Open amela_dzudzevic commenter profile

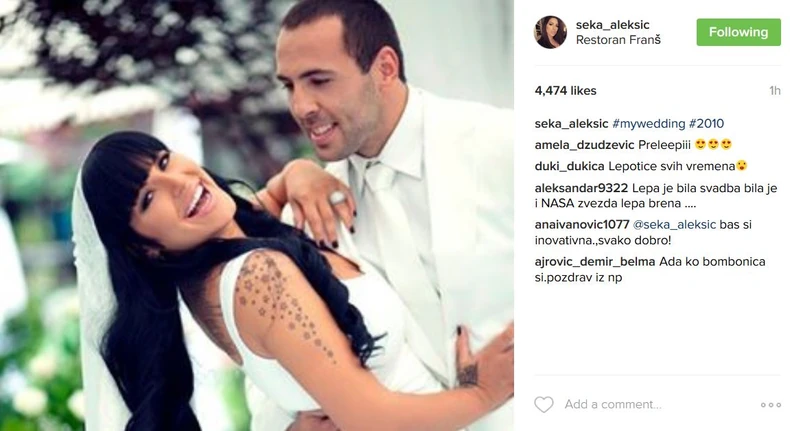tap(584, 145)
